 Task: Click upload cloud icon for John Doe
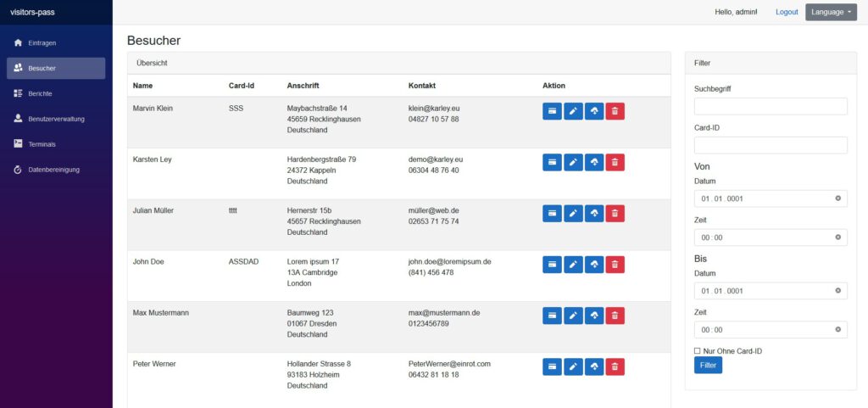(594, 264)
